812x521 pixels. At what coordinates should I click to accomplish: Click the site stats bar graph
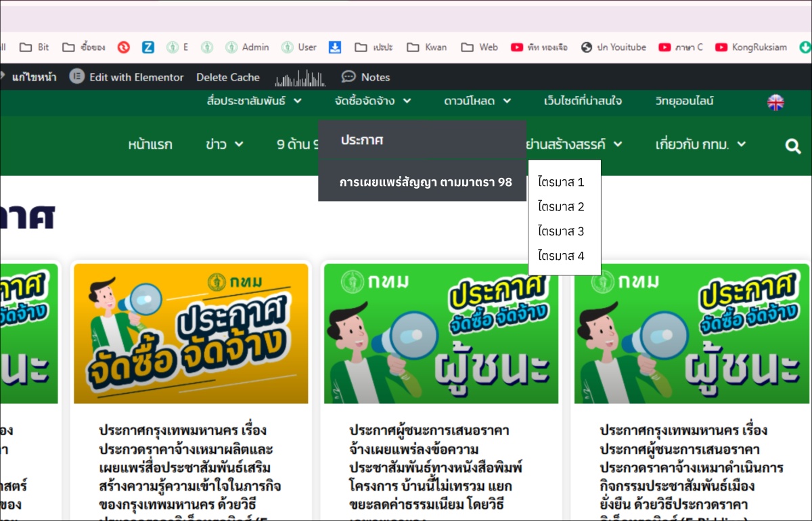click(x=300, y=78)
